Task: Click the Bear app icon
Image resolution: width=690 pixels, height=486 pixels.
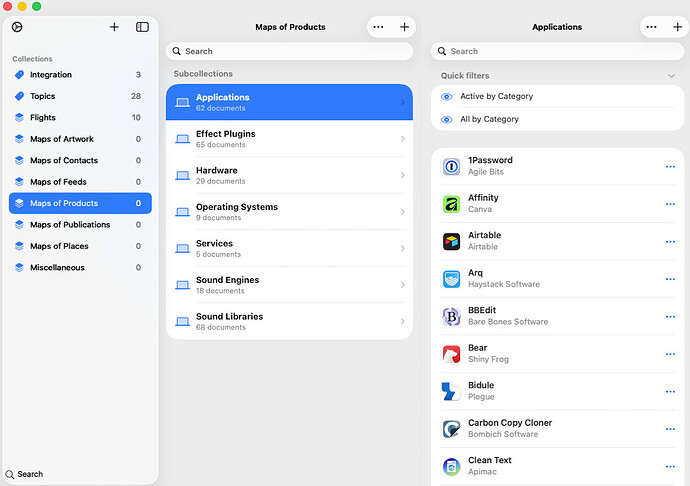Action: click(x=451, y=354)
